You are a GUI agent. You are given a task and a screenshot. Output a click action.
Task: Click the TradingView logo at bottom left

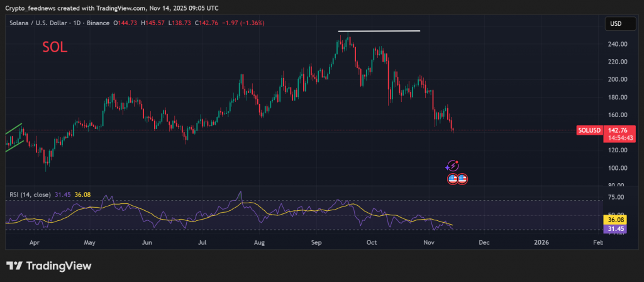tap(49, 266)
